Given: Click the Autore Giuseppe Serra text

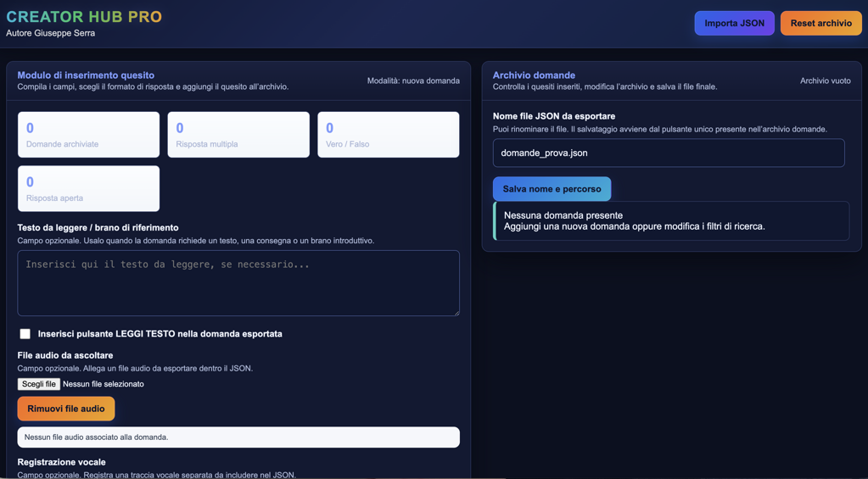Looking at the screenshot, I should (x=50, y=33).
